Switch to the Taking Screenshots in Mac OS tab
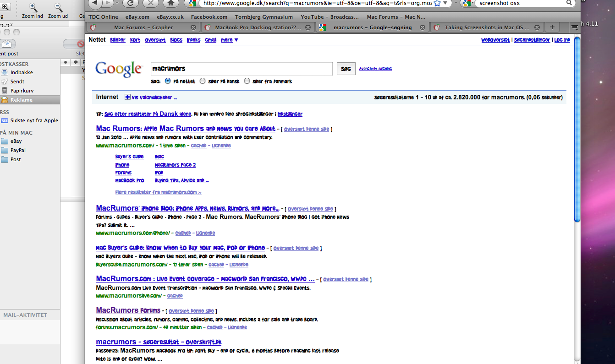The height and width of the screenshot is (364, 615). coord(487,27)
